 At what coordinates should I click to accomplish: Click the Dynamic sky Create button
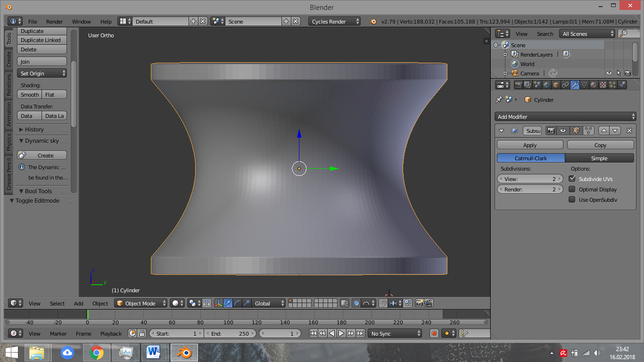(x=42, y=155)
